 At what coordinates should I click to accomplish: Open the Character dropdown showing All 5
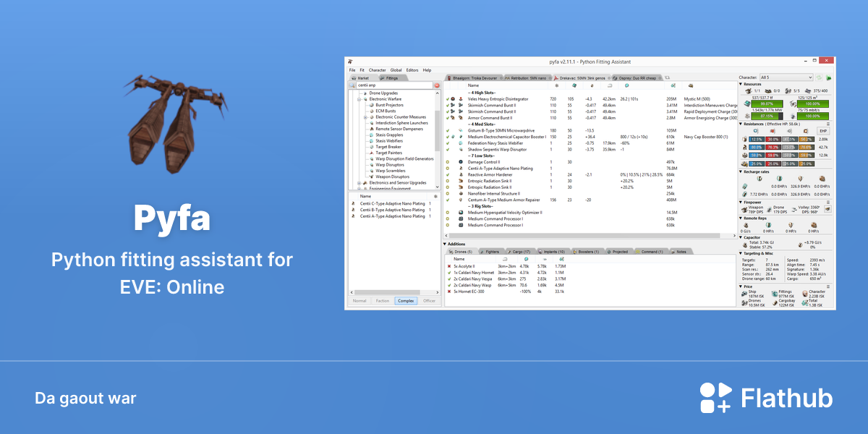click(x=786, y=77)
